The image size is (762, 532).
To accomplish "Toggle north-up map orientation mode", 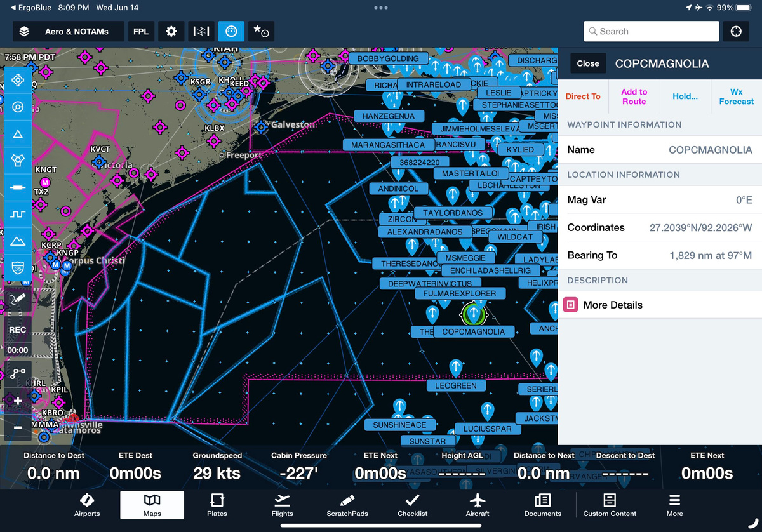I will (17, 107).
